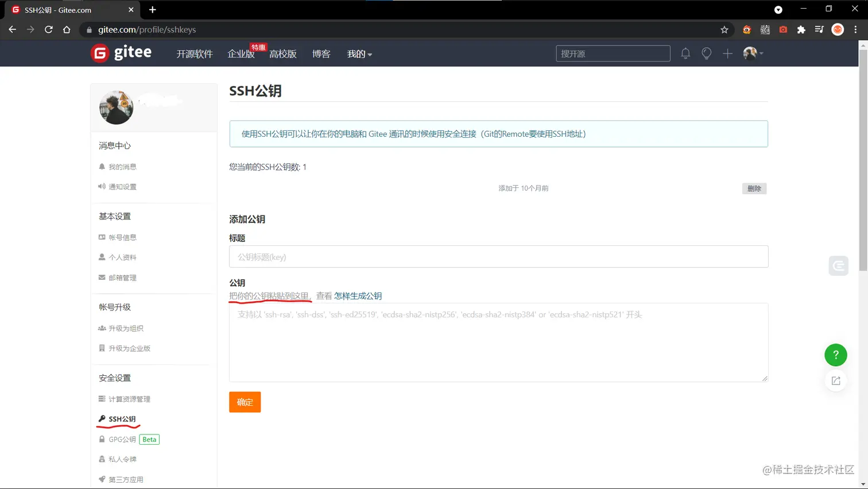
Task: Select SSH公钥 in sidebar
Action: pos(118,419)
